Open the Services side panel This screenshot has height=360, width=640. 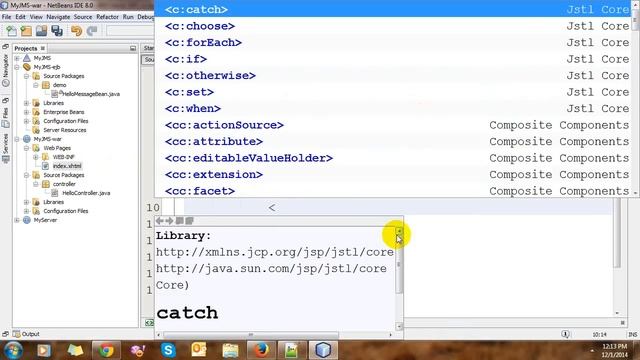[5, 148]
